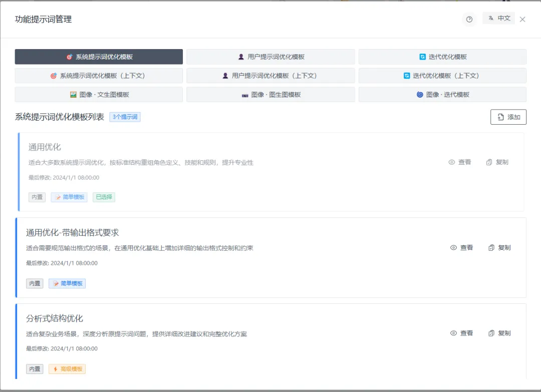View the 分析式结构优化 template

tap(462, 333)
